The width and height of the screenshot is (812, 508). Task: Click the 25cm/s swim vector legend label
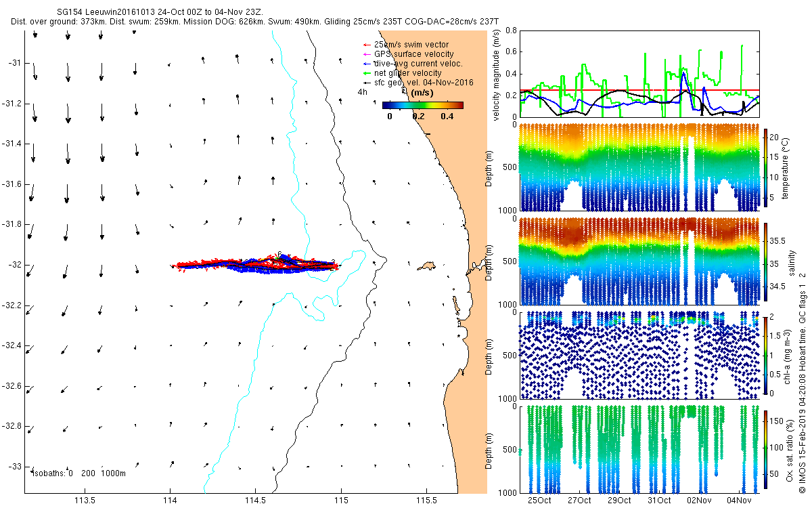(411, 45)
